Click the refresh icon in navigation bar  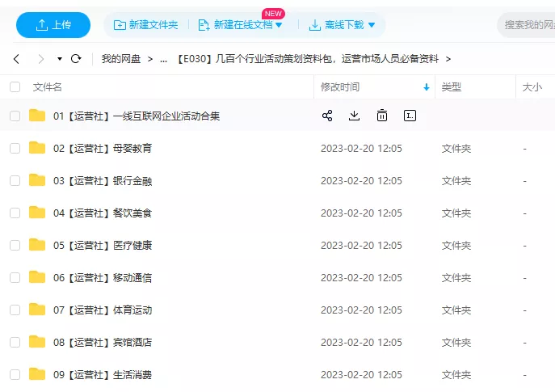point(77,59)
